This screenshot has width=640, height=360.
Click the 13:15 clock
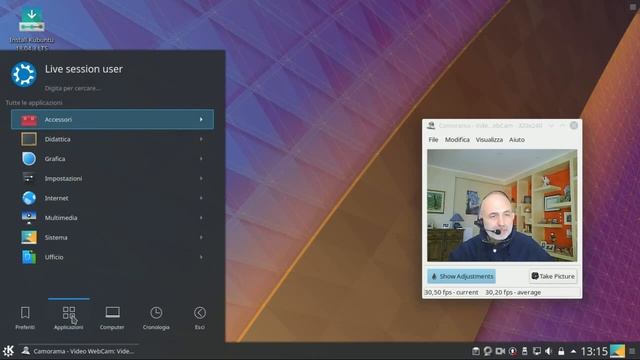point(594,351)
